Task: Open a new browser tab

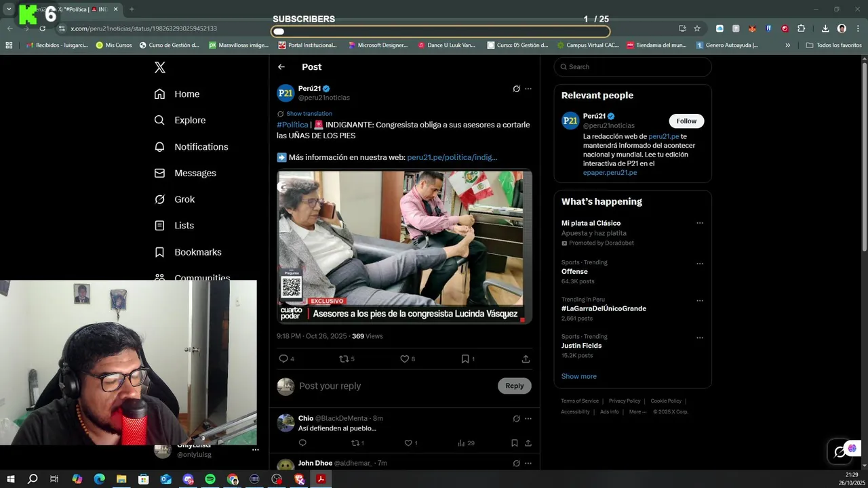Action: pyautogui.click(x=132, y=9)
